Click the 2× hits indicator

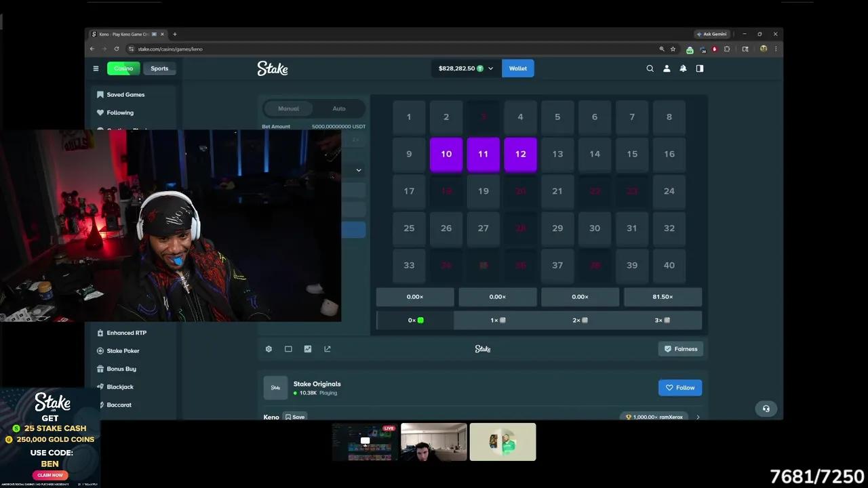[580, 321]
